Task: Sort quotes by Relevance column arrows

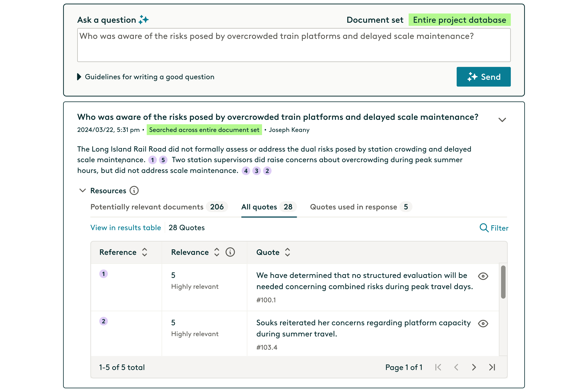Action: click(217, 252)
